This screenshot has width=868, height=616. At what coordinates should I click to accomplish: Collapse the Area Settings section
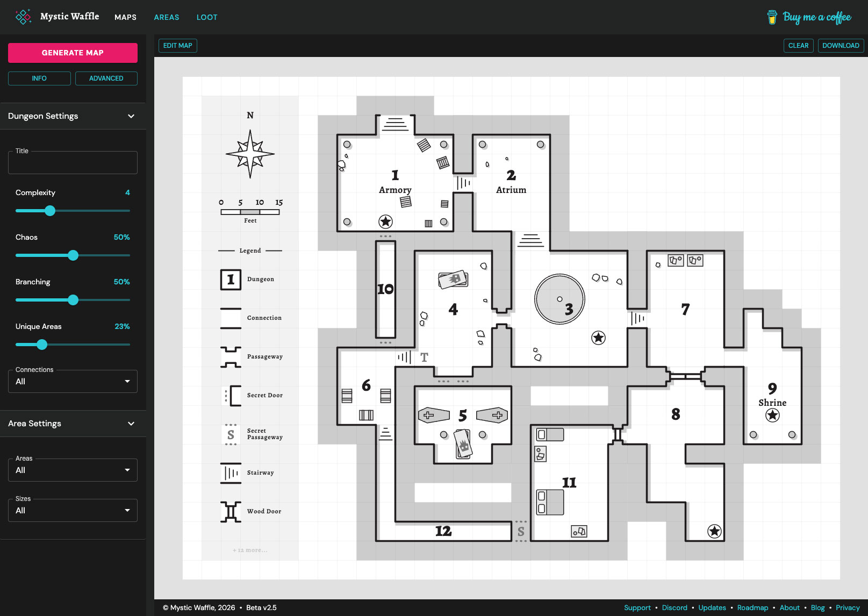pos(131,424)
